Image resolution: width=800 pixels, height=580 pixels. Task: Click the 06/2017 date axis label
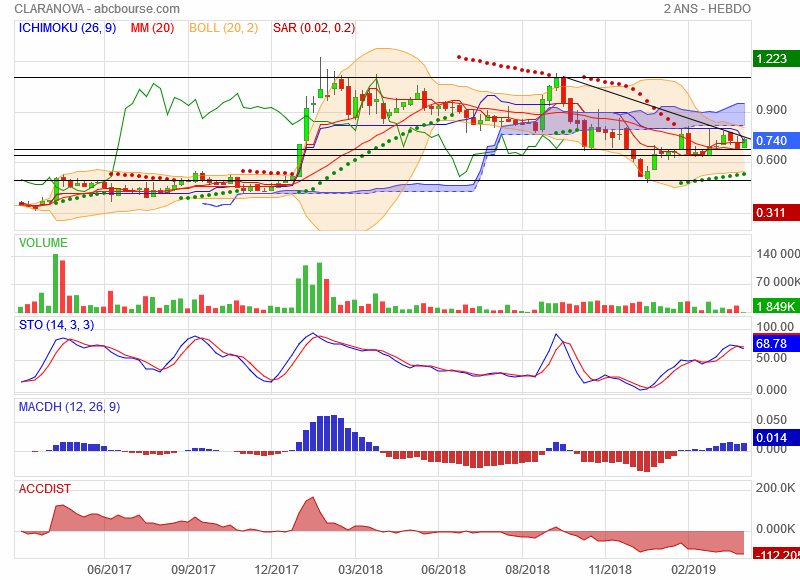point(109,570)
